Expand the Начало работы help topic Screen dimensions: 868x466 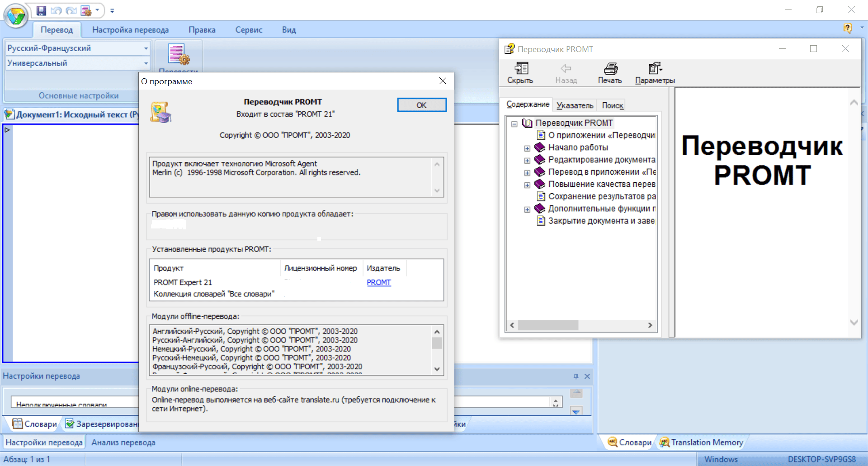[527, 148]
